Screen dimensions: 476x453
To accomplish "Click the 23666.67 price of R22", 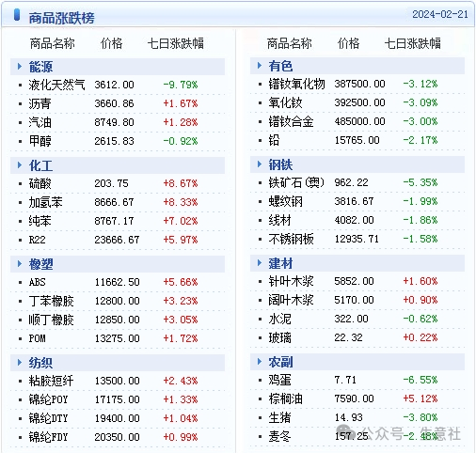I will 117,240.
